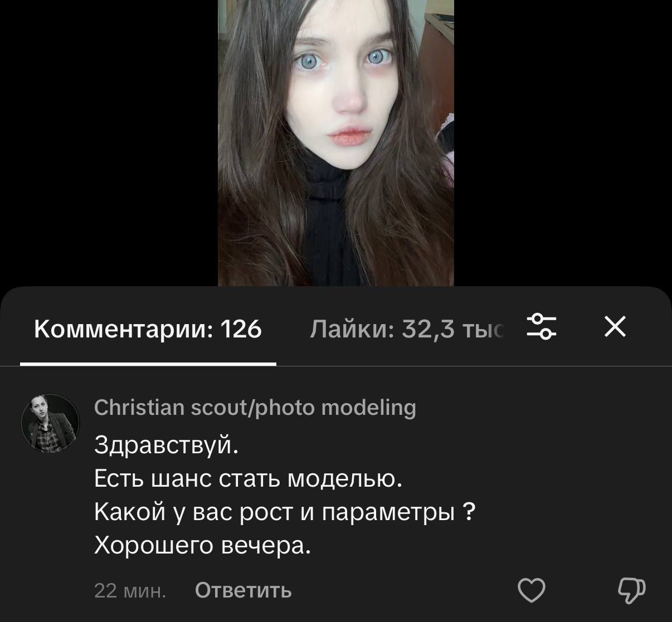Tap the empty panel space between Ответить and heart
This screenshot has height=622, width=672.
[x=405, y=590]
